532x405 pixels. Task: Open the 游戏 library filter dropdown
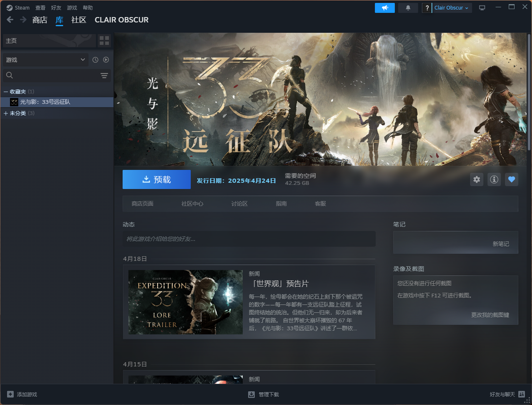45,60
